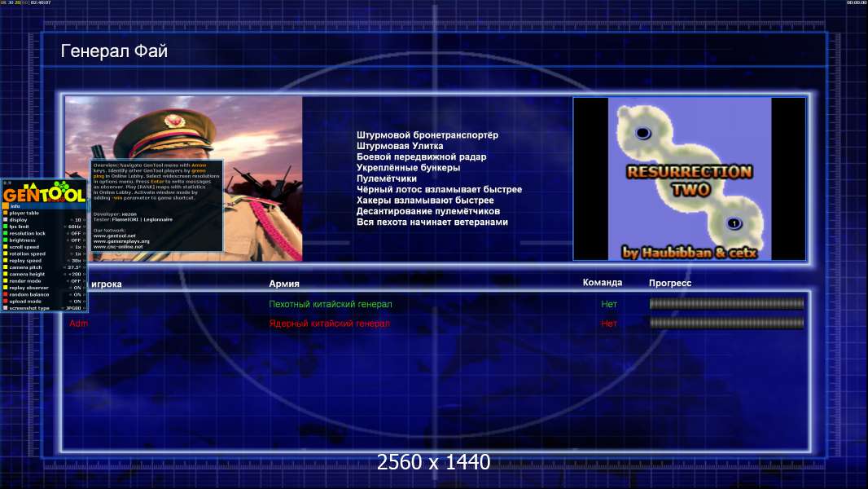Toggle resolution lock OFF value
Screen dimensions: 868x489
click(x=77, y=234)
